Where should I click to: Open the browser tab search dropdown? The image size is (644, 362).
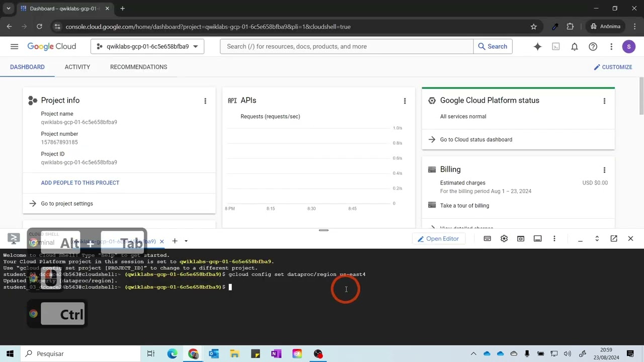(8, 9)
